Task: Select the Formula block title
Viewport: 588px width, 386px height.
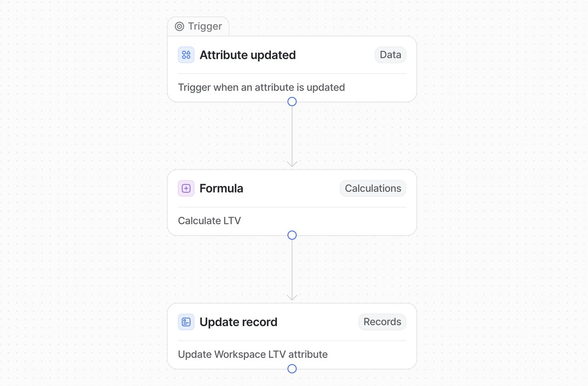Action: (x=221, y=188)
